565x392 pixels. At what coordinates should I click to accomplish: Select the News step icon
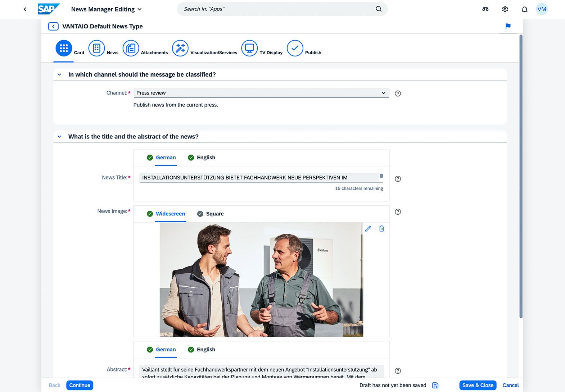[x=96, y=48]
